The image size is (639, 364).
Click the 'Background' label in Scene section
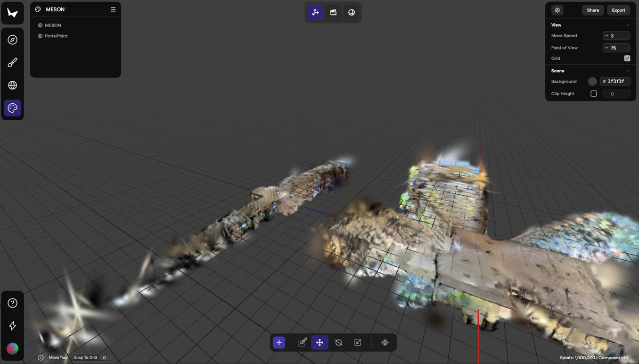click(x=564, y=81)
